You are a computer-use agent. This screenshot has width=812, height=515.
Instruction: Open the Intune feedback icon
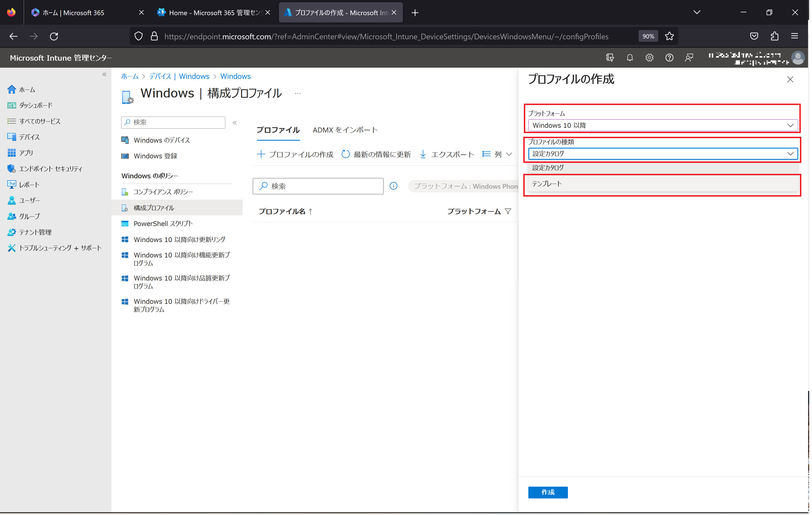[x=689, y=58]
